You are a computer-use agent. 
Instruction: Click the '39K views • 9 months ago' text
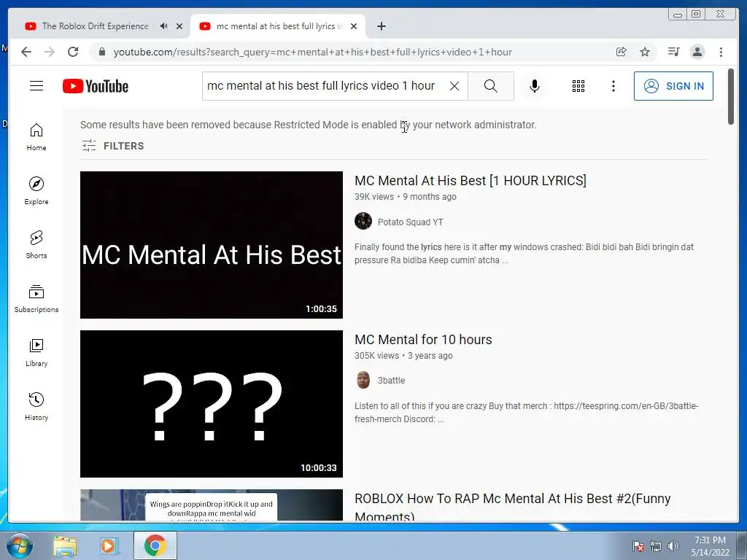click(406, 197)
